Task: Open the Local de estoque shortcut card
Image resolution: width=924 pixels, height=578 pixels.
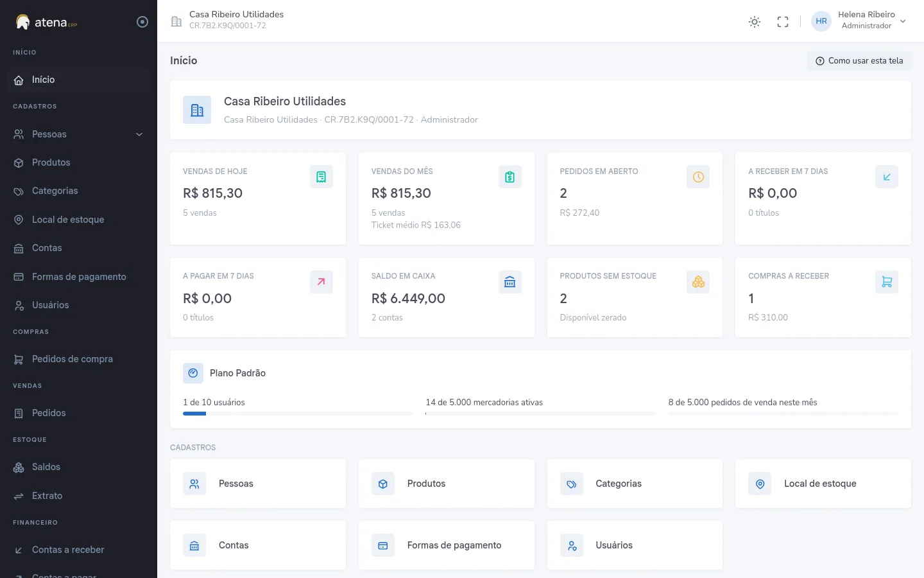Action: click(x=823, y=484)
